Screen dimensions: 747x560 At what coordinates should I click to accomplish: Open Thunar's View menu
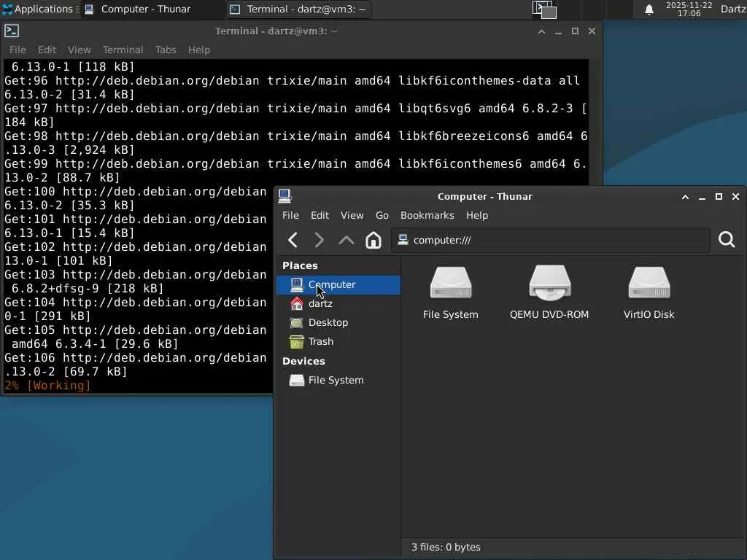(352, 215)
